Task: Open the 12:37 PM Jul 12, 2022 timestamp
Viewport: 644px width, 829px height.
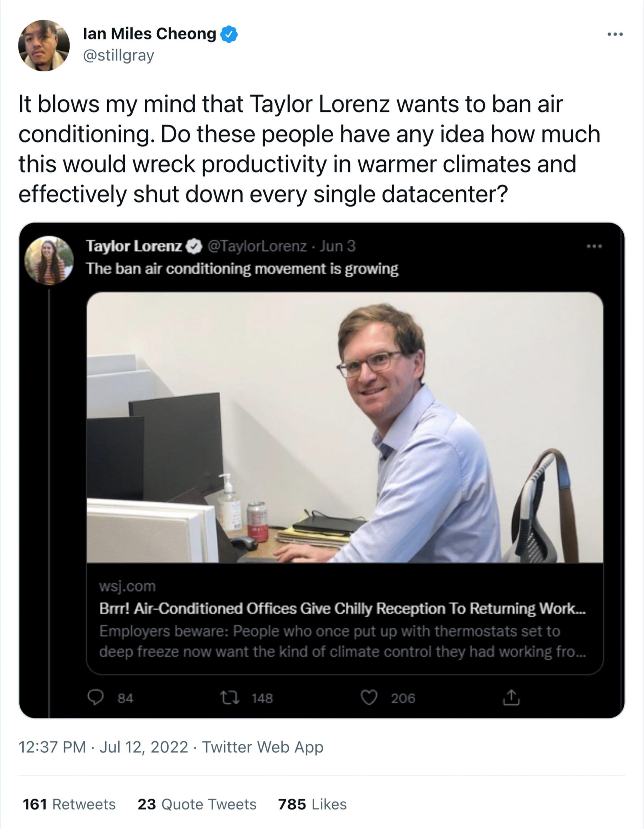Action: click(103, 747)
